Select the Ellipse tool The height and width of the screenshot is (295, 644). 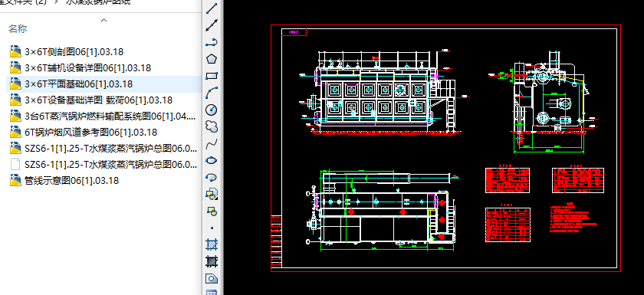pyautogui.click(x=211, y=160)
